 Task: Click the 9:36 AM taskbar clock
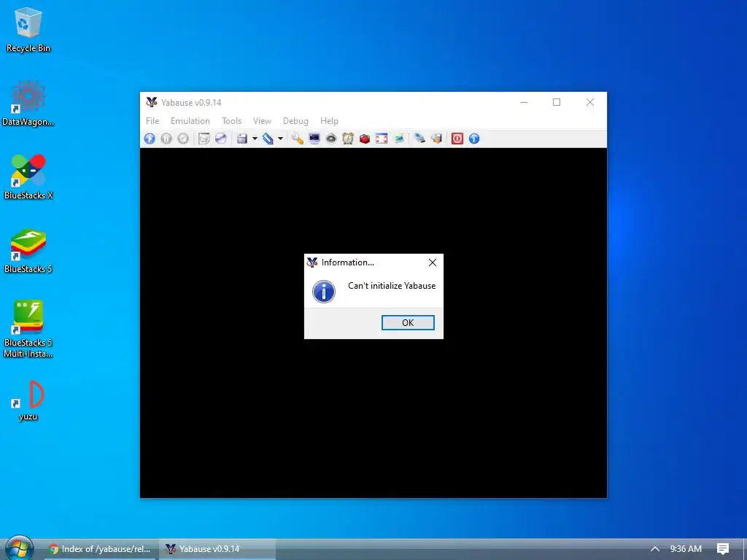coord(686,549)
